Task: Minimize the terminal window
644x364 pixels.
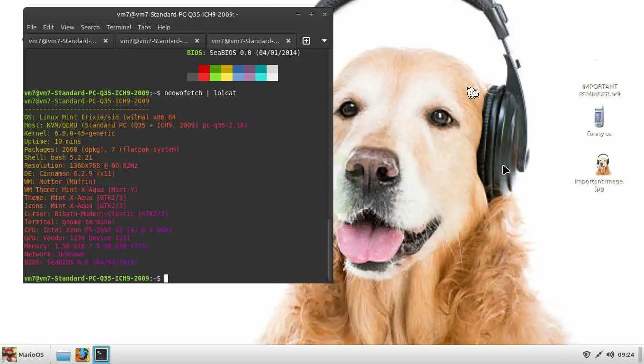Action: 298,14
